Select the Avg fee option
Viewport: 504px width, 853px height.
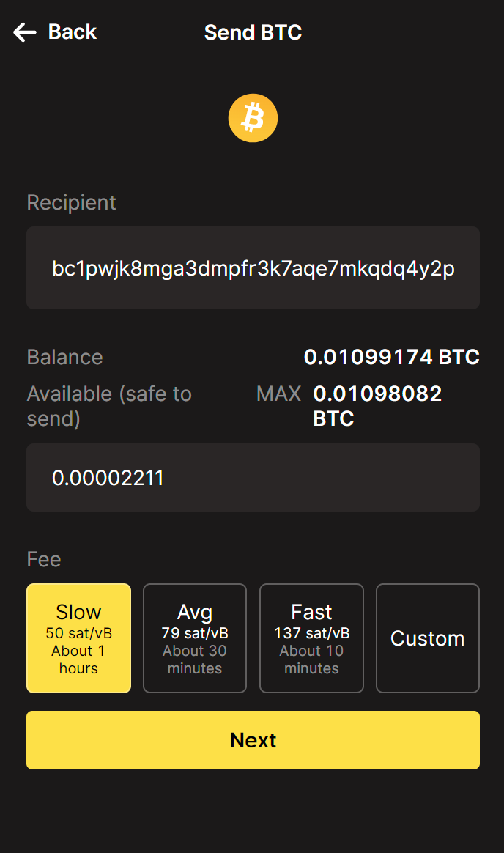tap(195, 638)
